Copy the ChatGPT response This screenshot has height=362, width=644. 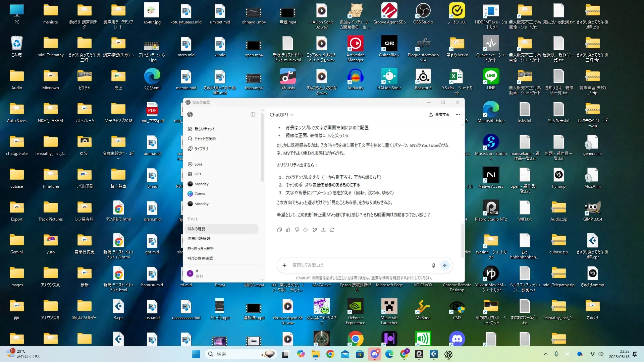coord(279,230)
